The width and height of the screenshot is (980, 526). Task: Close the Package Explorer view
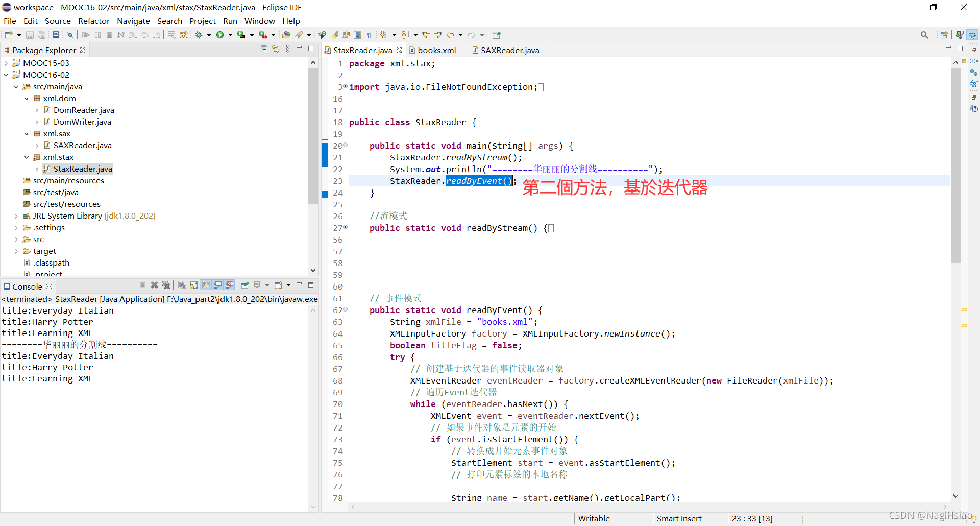(x=83, y=50)
